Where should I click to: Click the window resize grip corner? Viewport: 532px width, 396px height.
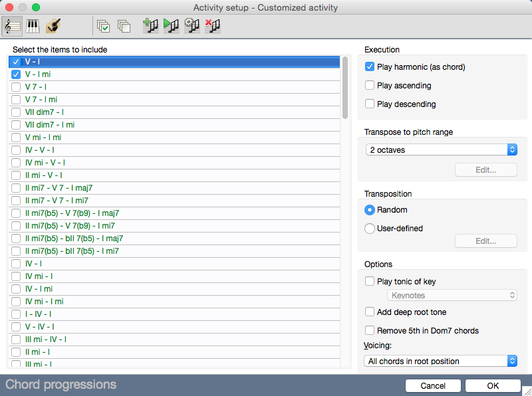coord(527,391)
